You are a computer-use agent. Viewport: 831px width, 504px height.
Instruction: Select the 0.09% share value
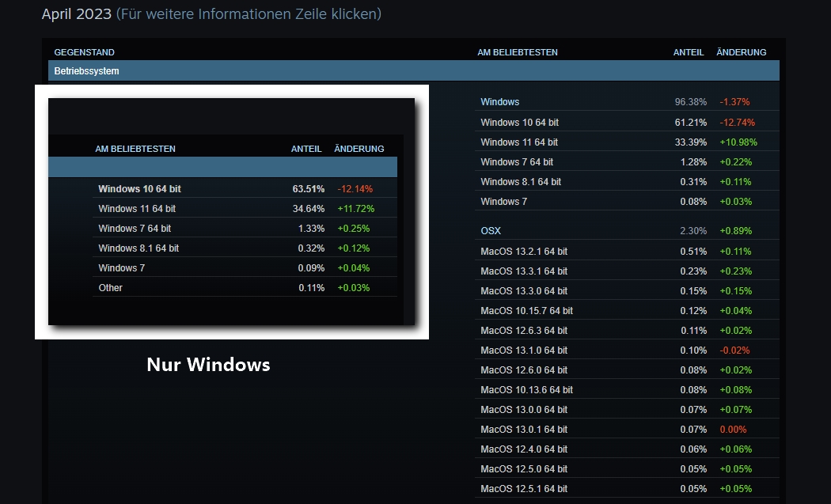tap(311, 268)
